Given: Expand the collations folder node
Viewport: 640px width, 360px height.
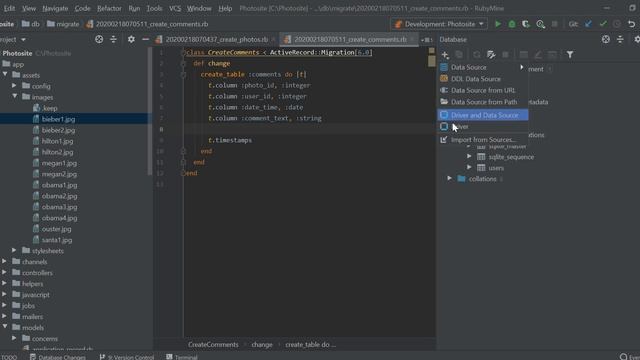Looking at the screenshot, I should pos(449,179).
